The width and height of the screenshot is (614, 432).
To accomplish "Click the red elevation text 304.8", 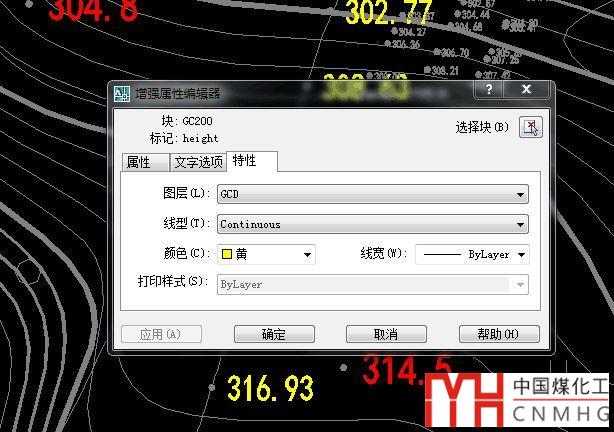I will [x=94, y=10].
